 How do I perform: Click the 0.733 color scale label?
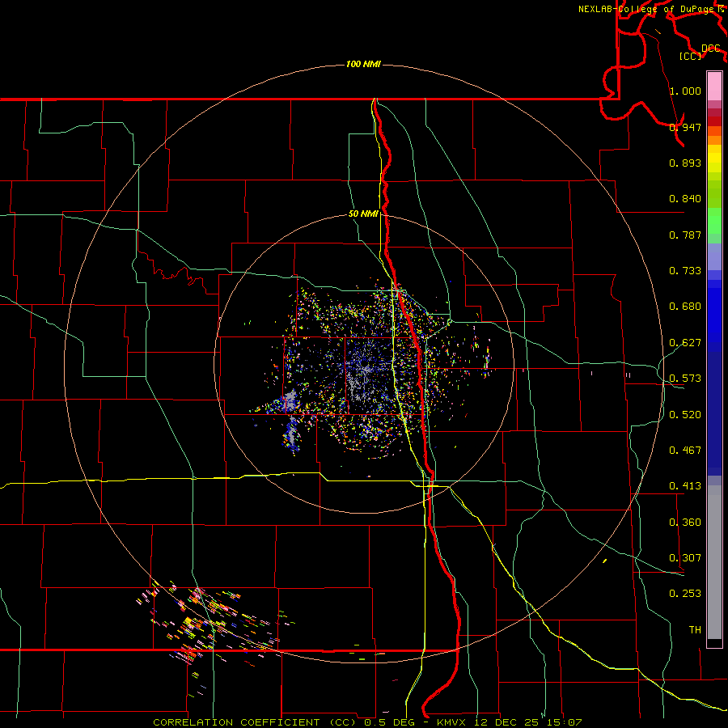[685, 270]
